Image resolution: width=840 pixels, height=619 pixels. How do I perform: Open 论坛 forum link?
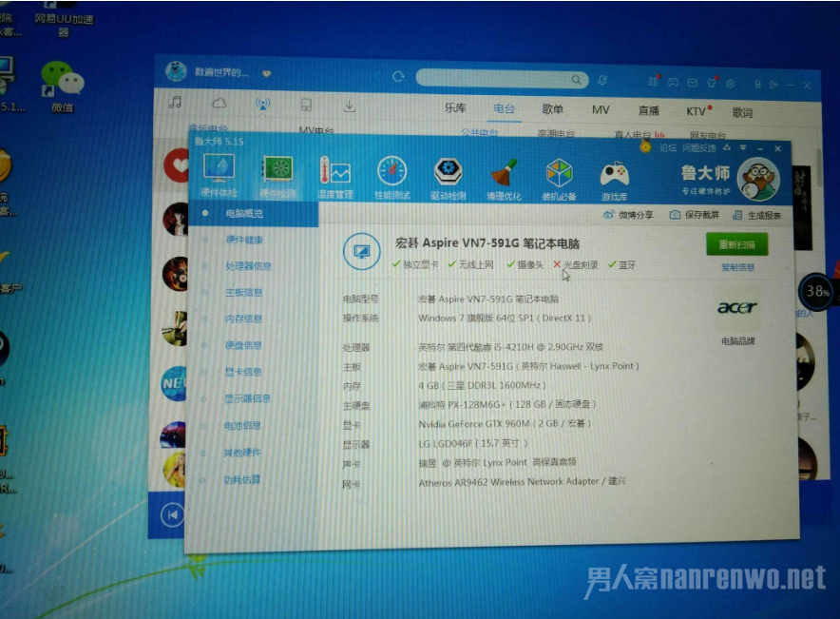[x=667, y=148]
